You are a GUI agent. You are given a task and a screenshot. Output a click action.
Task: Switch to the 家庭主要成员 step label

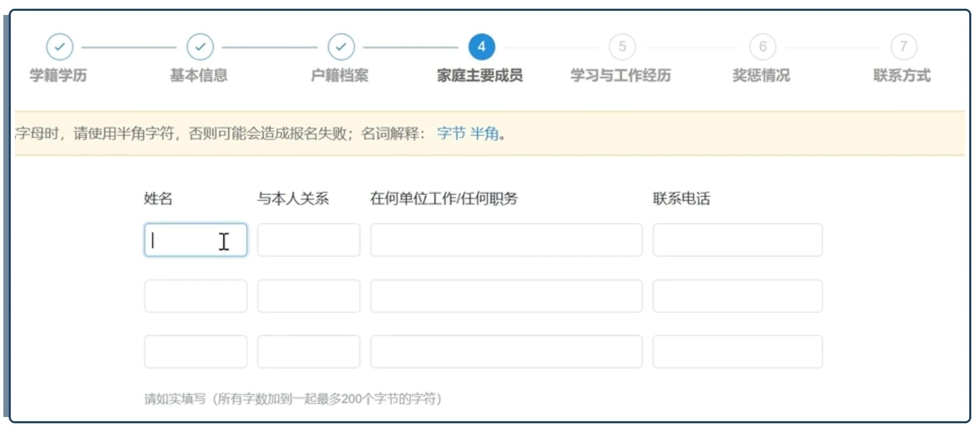click(x=480, y=76)
